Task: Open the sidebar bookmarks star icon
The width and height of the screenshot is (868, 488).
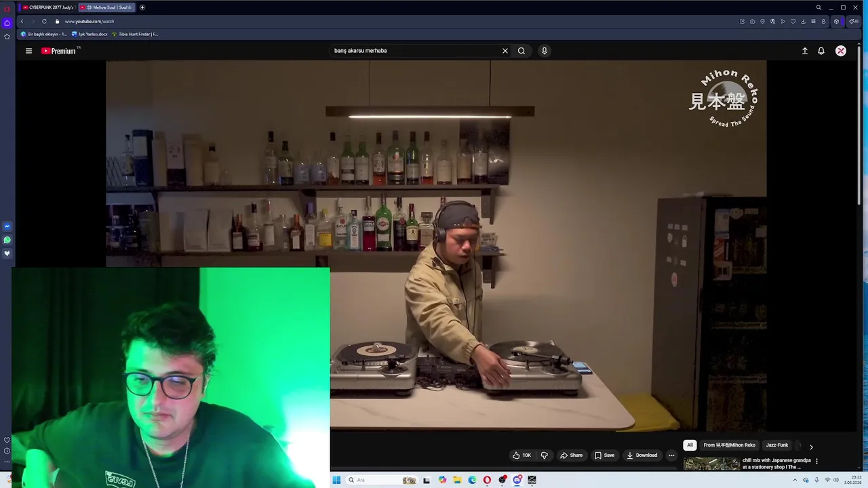Action: [x=7, y=37]
